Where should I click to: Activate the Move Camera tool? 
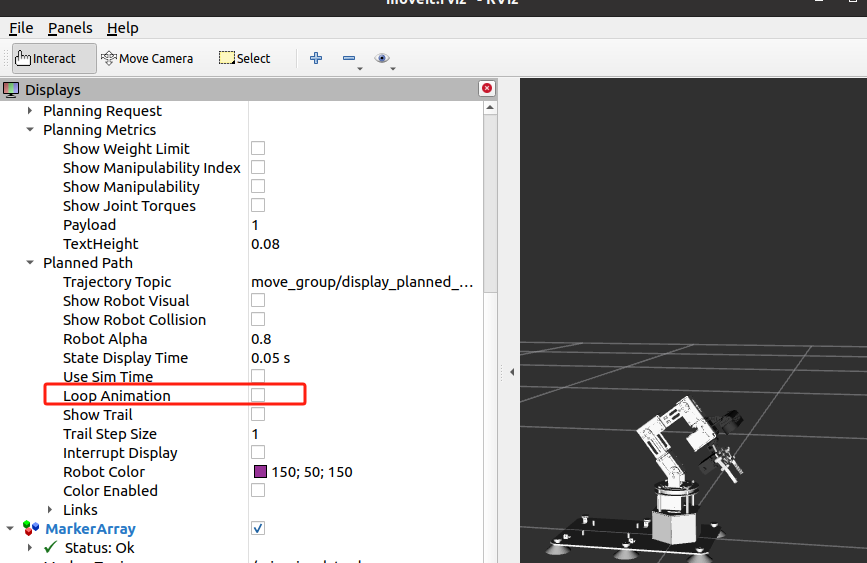pos(147,58)
